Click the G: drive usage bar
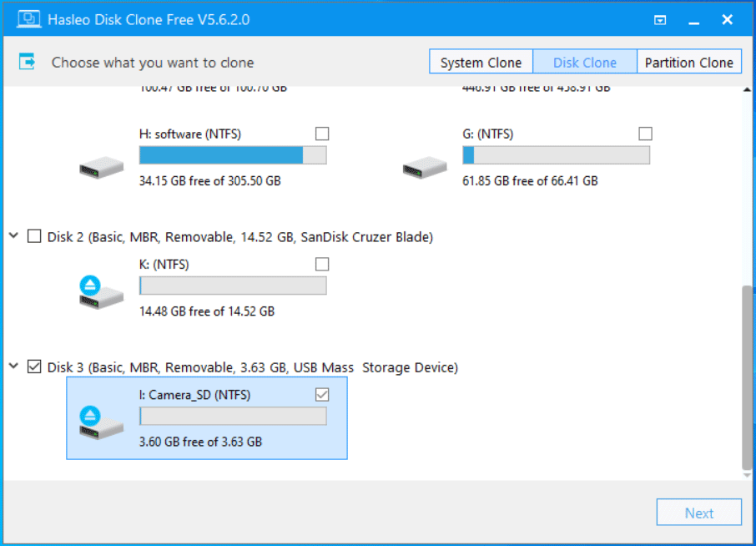Image resolution: width=756 pixels, height=546 pixels. pos(556,155)
